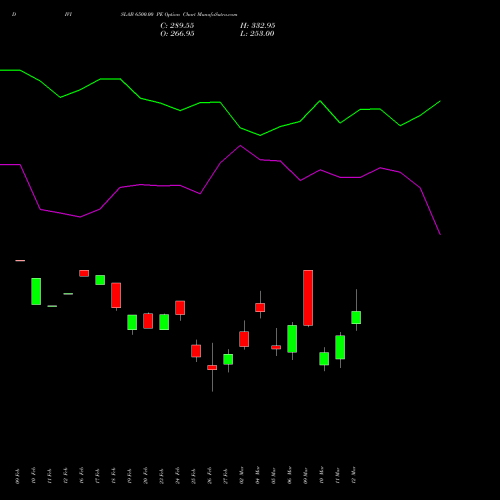Click the green candle above 06 Mar
This screenshot has width=500, height=500.
coord(292,339)
